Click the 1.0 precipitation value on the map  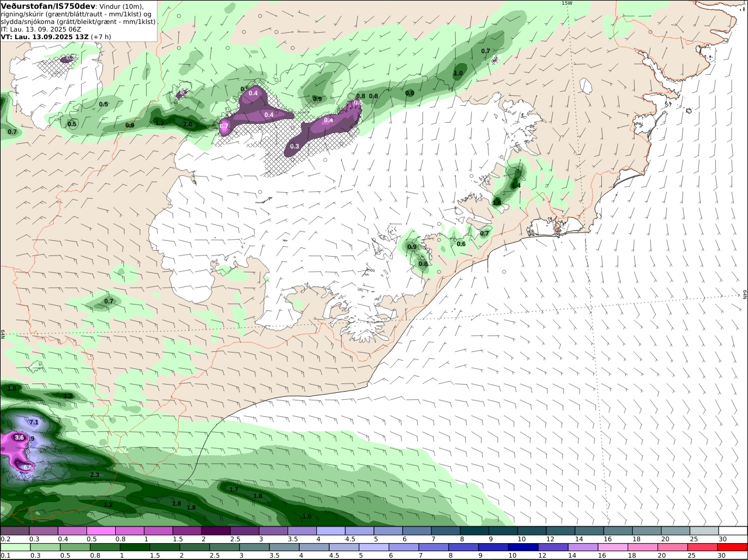coord(458,74)
